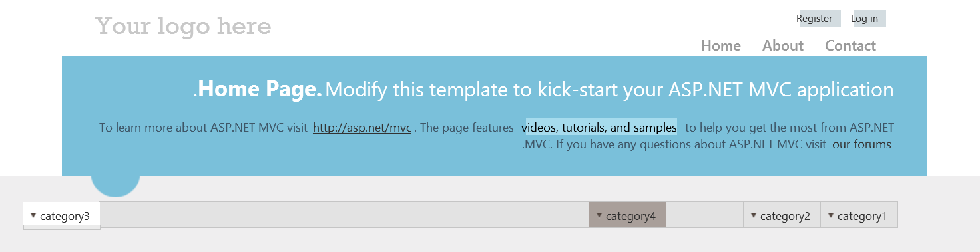The width and height of the screenshot is (980, 252).
Task: Click the Log in link
Action: tap(864, 19)
